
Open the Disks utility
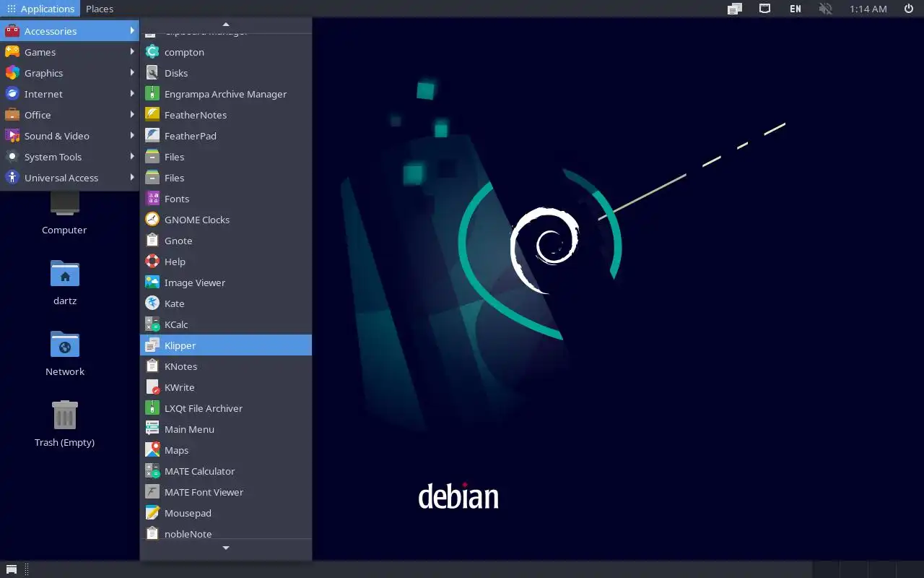tap(226, 73)
